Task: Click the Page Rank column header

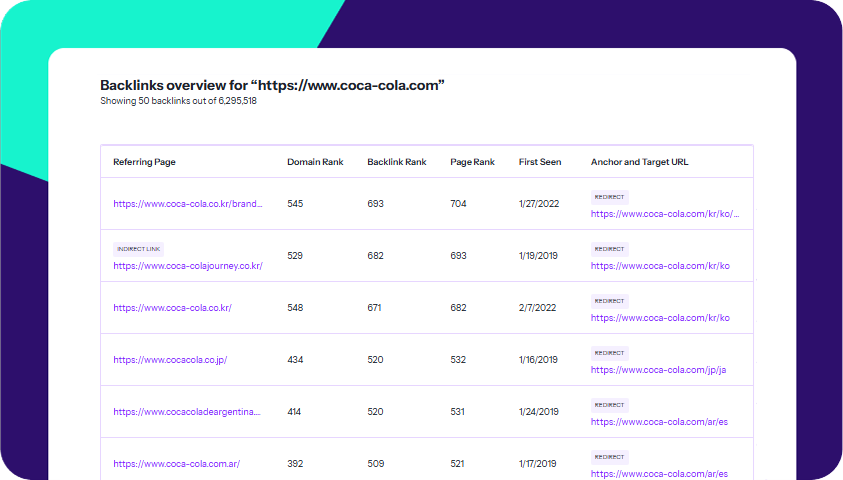Action: click(x=472, y=162)
